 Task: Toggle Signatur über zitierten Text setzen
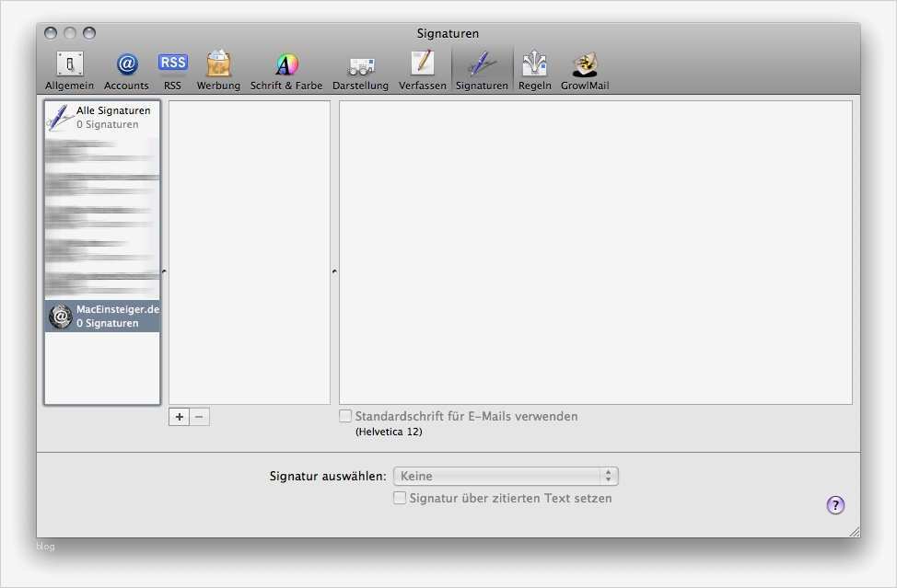(400, 498)
